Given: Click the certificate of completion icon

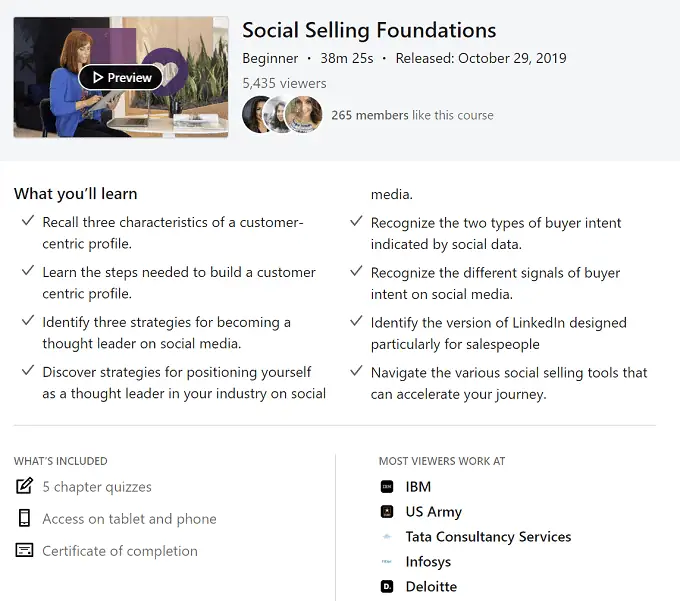Looking at the screenshot, I should (24, 551).
